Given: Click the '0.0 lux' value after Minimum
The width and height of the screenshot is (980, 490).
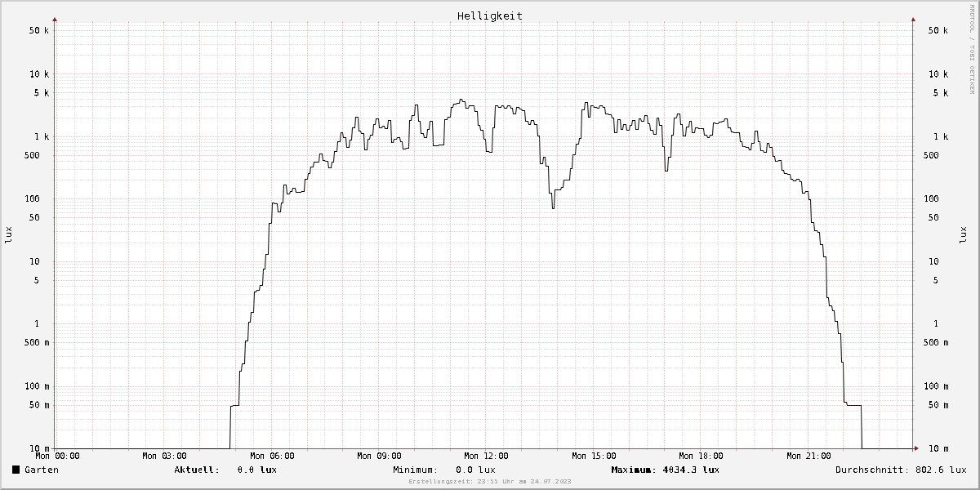Looking at the screenshot, I should tap(476, 470).
